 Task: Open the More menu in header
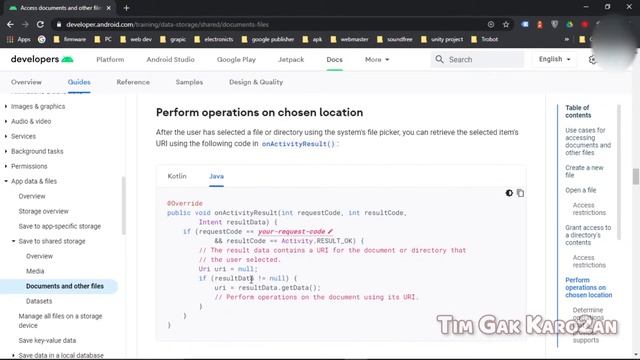coord(377,60)
